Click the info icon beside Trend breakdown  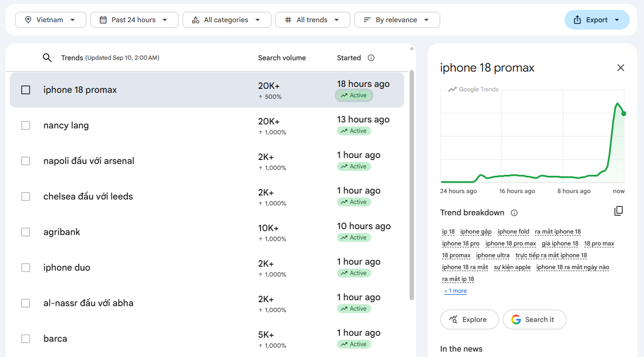pyautogui.click(x=514, y=213)
